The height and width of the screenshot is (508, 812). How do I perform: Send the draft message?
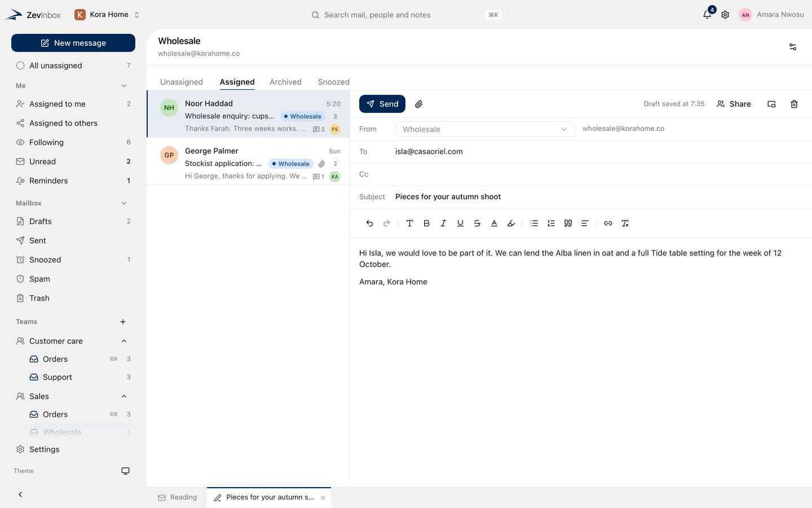(382, 104)
